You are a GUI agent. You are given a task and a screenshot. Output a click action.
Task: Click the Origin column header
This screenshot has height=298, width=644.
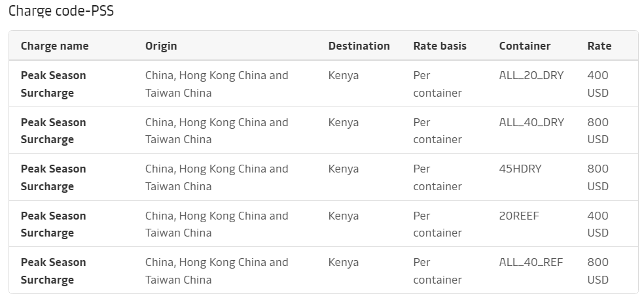click(161, 46)
